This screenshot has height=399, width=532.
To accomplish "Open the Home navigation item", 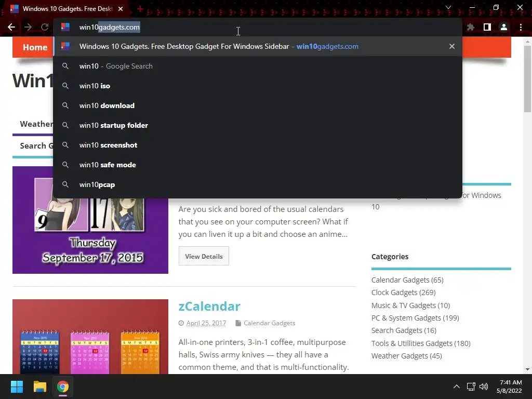I will (x=35, y=47).
